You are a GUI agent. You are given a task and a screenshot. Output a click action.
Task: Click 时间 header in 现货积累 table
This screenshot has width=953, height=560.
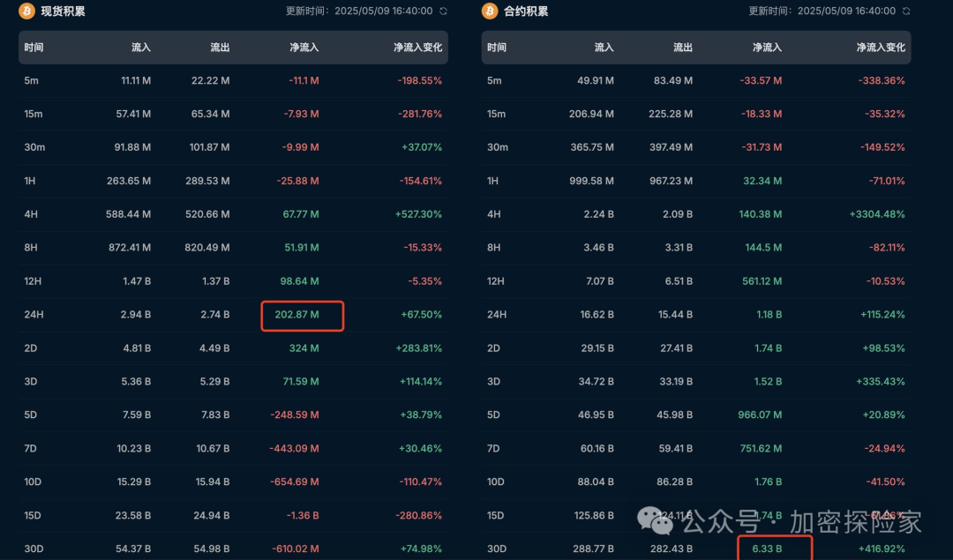pos(34,48)
